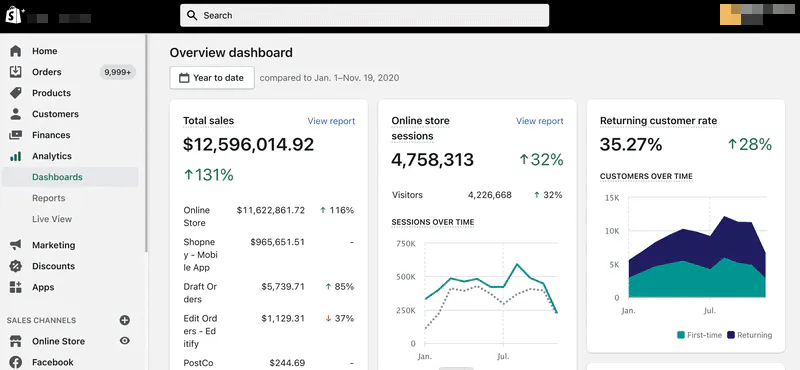Image resolution: width=800 pixels, height=370 pixels.
Task: Go to Orders in sidebar
Action: click(46, 72)
